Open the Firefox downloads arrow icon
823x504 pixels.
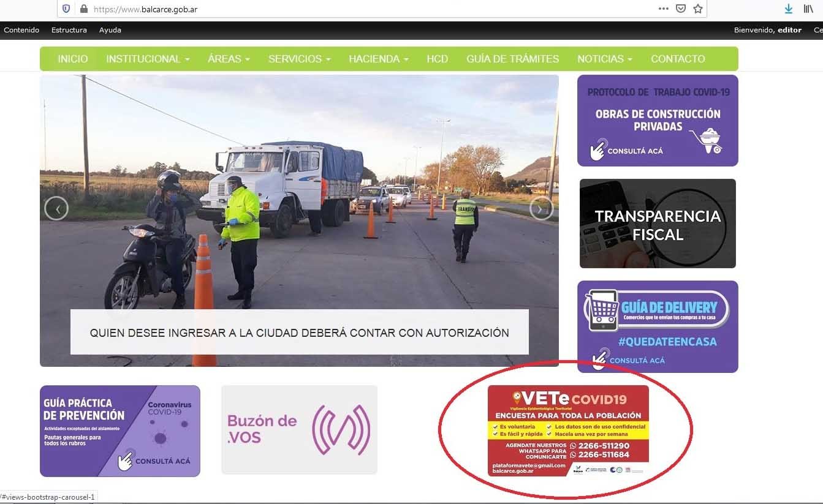[x=789, y=9]
